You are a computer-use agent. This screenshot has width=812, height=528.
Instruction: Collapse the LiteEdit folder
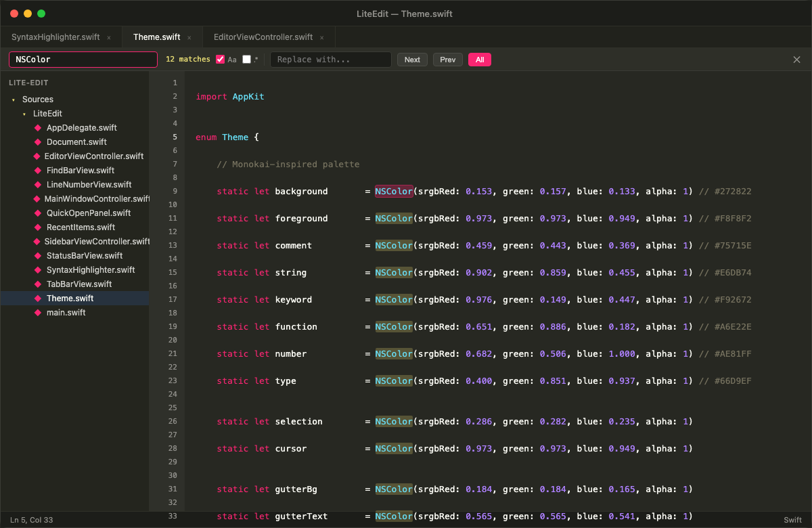point(24,114)
